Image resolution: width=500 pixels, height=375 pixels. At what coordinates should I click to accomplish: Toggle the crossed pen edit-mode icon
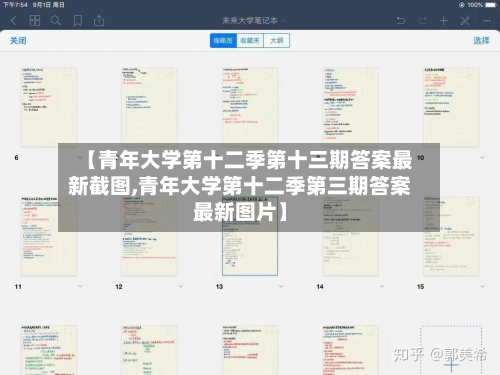click(465, 21)
